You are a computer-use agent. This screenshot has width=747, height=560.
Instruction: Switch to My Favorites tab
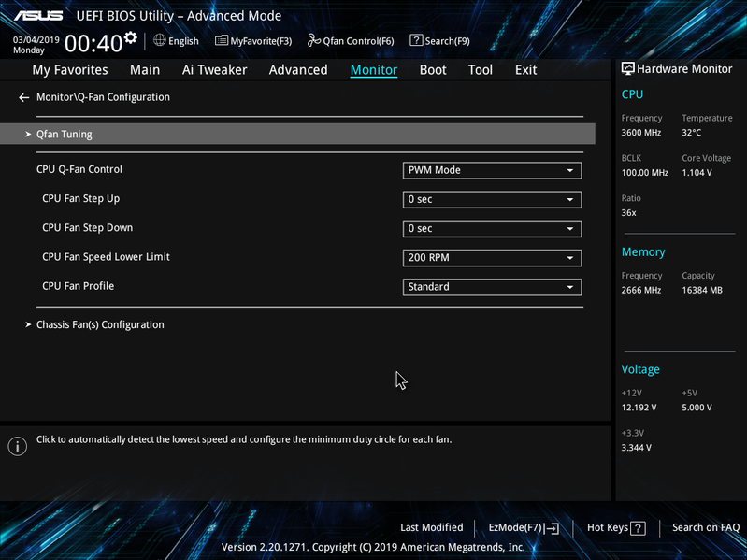click(x=70, y=70)
